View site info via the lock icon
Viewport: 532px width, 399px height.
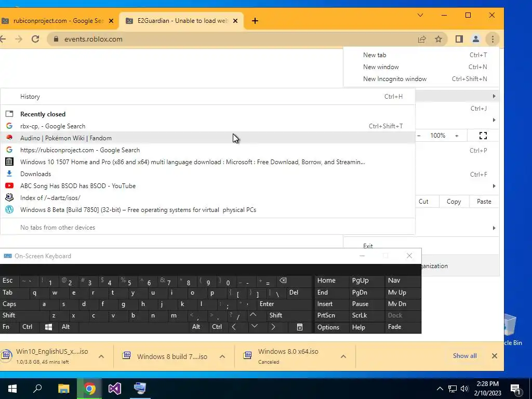[x=56, y=39]
